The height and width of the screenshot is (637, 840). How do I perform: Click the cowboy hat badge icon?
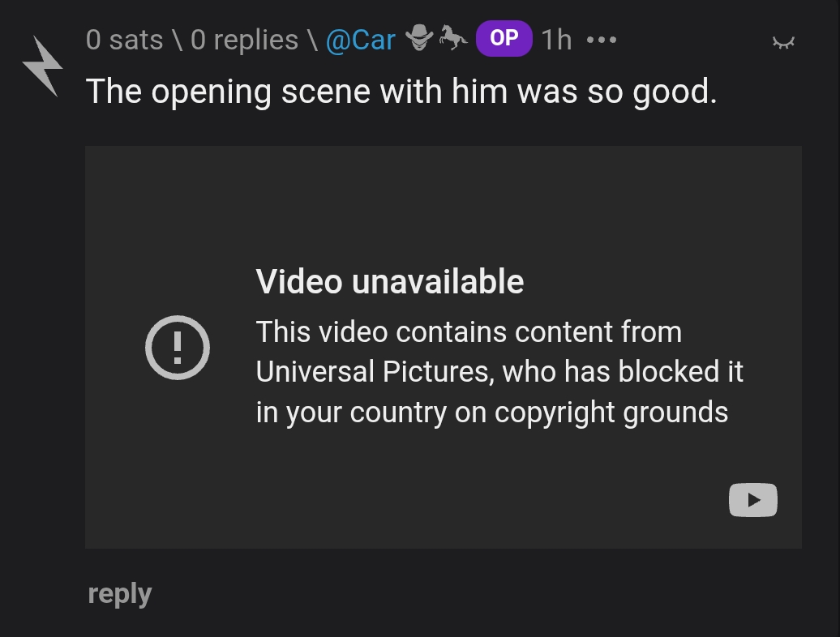coord(418,37)
